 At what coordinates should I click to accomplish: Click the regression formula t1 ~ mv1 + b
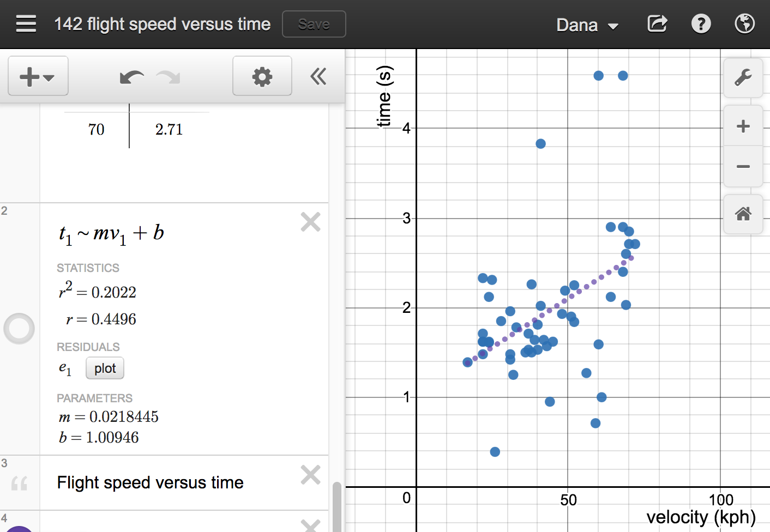(x=112, y=234)
